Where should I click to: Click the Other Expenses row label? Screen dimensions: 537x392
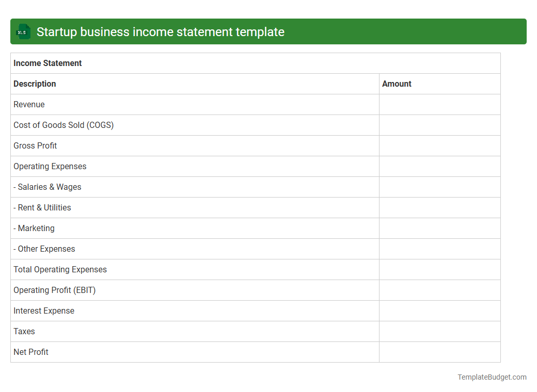(x=44, y=249)
